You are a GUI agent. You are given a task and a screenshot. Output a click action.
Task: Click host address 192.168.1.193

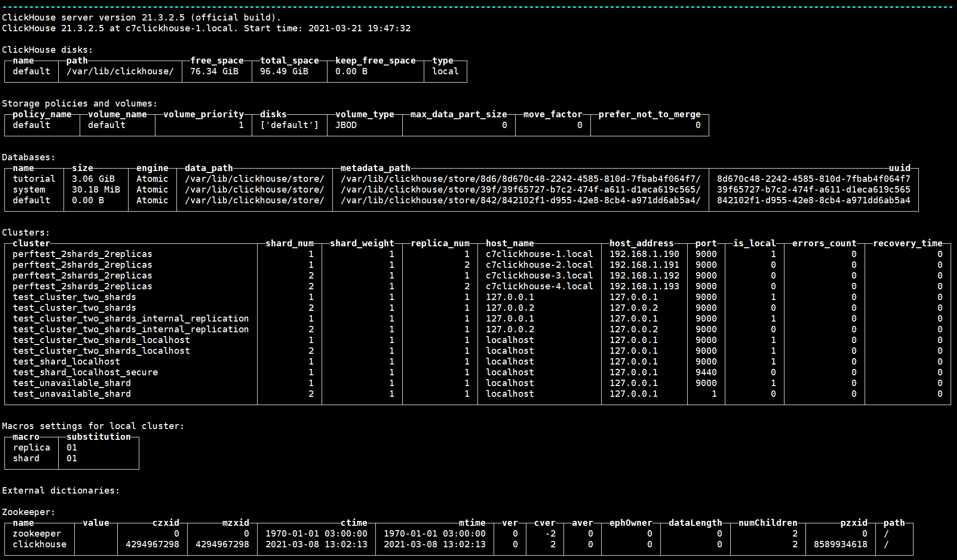coord(644,286)
